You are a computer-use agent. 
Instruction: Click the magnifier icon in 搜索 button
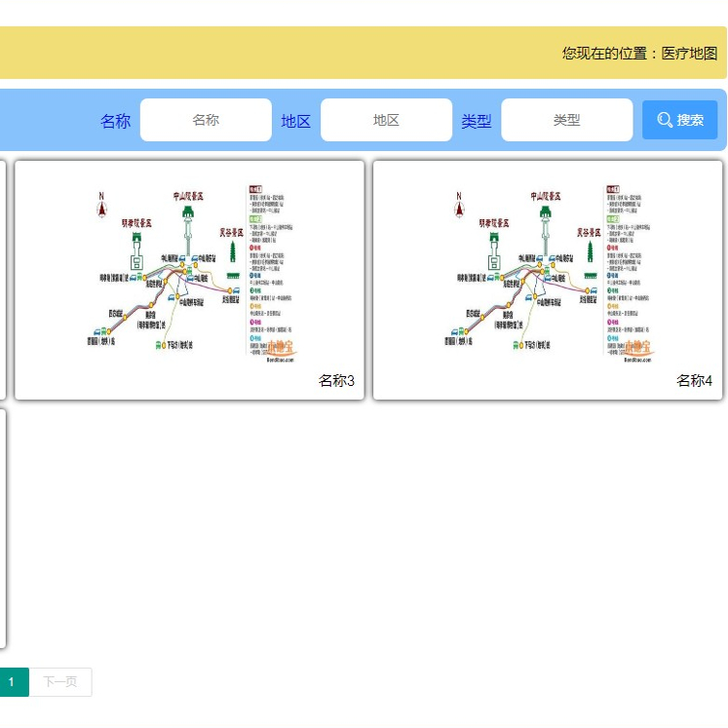665,120
